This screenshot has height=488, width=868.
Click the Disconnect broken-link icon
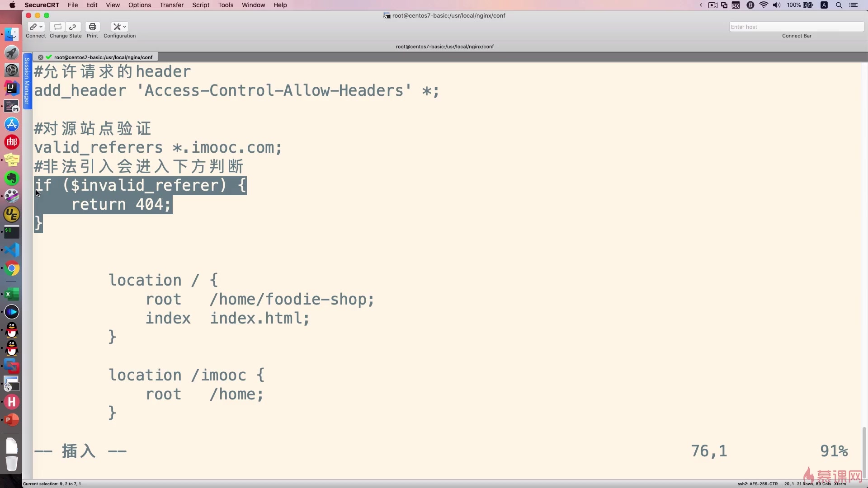point(73,27)
